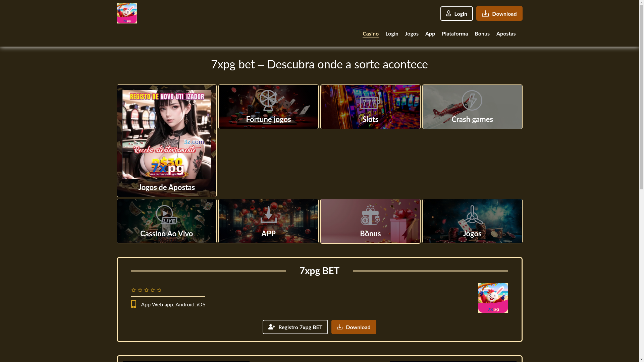Viewport: 644px width, 362px height.
Task: Click the propeller icon above Jogos
Action: [x=472, y=215]
